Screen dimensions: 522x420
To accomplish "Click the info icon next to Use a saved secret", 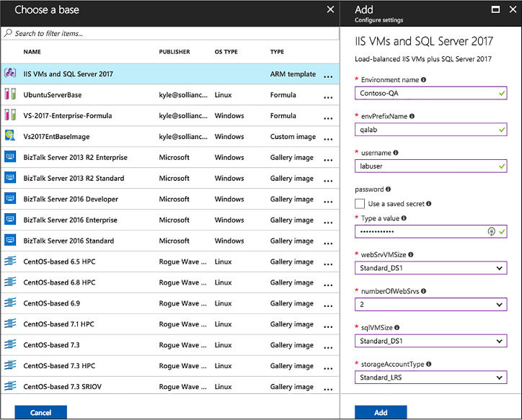I will 429,203.
